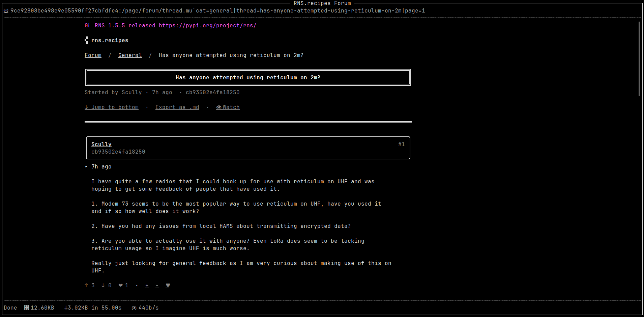This screenshot has width=644, height=317.
Task: Open the RNS 1.5.5 pypi release link
Action: tap(208, 26)
